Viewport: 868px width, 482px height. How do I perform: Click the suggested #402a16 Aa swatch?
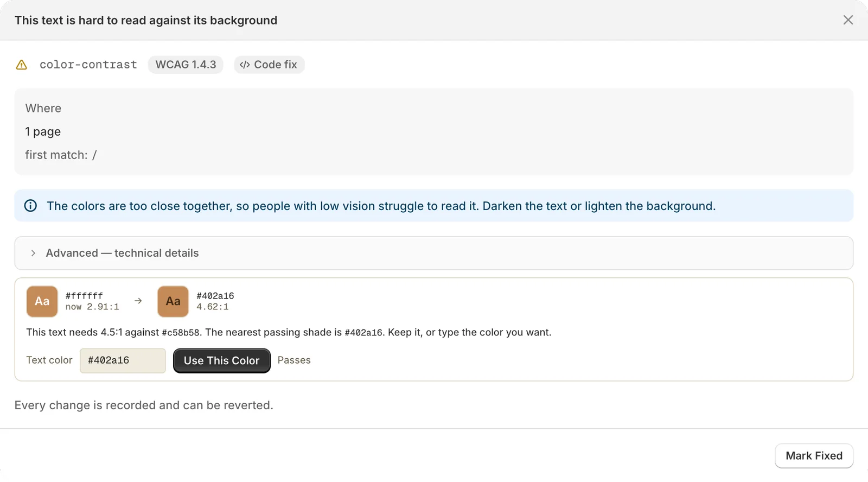(173, 301)
